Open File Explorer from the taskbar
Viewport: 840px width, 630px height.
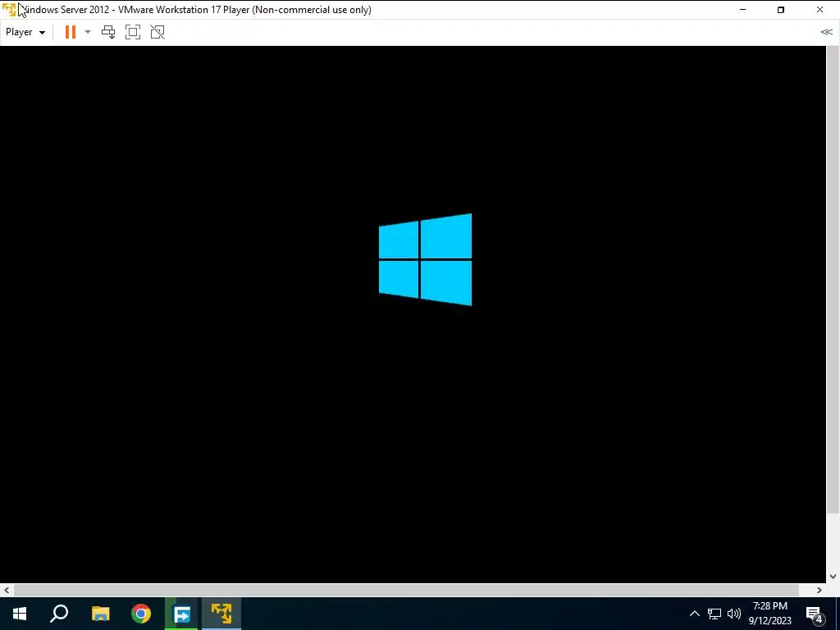pos(100,614)
